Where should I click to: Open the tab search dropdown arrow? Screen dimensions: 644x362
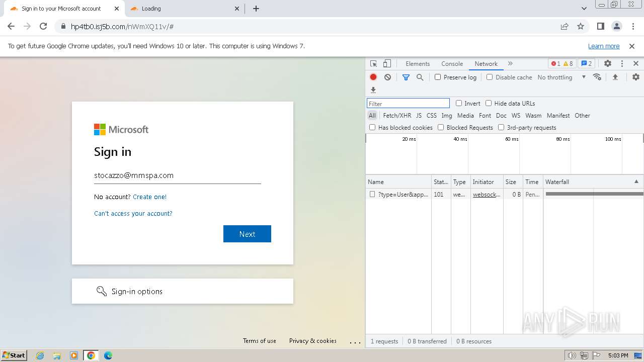(x=584, y=9)
